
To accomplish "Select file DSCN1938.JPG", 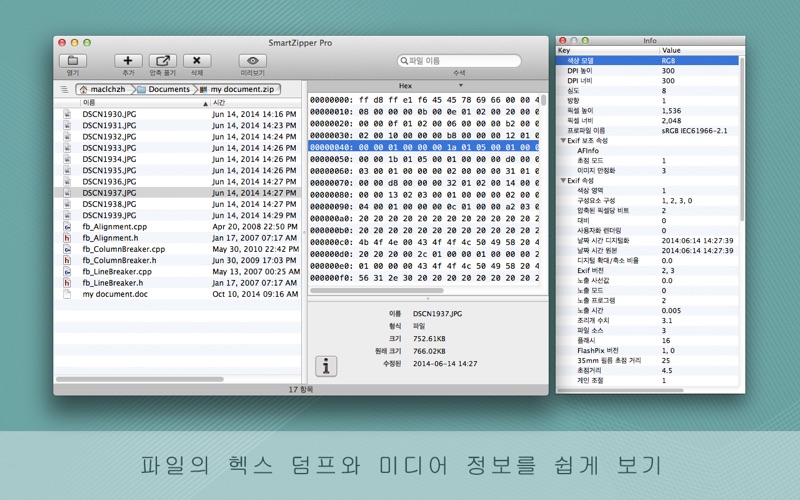I will [109, 204].
